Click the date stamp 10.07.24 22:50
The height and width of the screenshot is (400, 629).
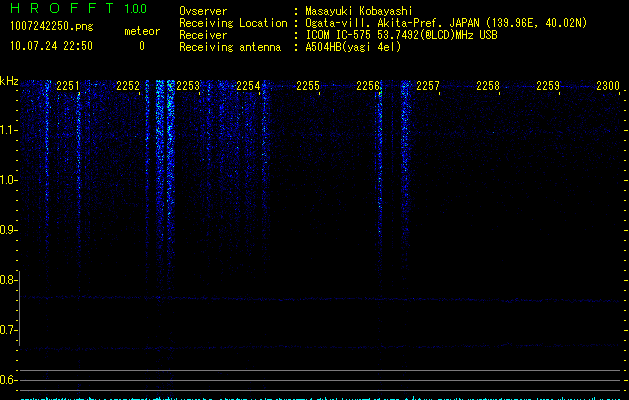[51, 46]
